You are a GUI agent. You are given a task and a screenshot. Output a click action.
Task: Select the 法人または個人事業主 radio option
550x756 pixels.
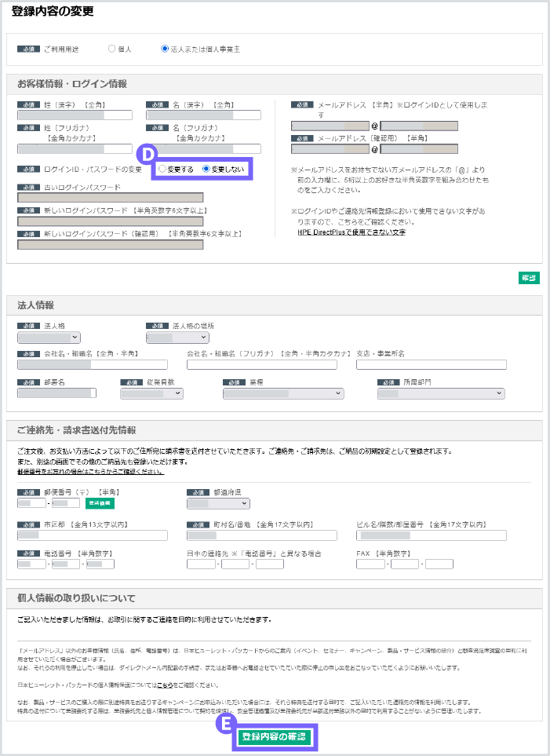pos(165,49)
